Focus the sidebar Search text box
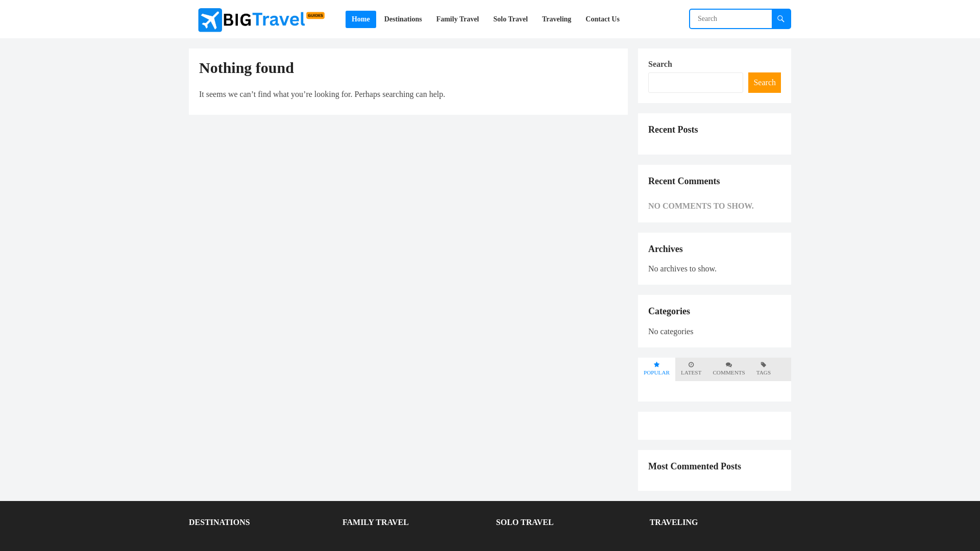The width and height of the screenshot is (980, 551). 696,83
